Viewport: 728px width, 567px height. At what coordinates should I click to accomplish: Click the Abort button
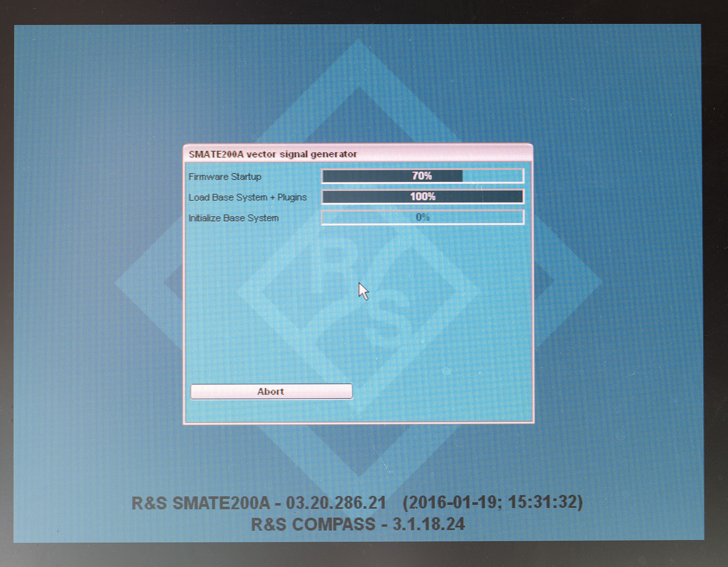[x=271, y=391]
